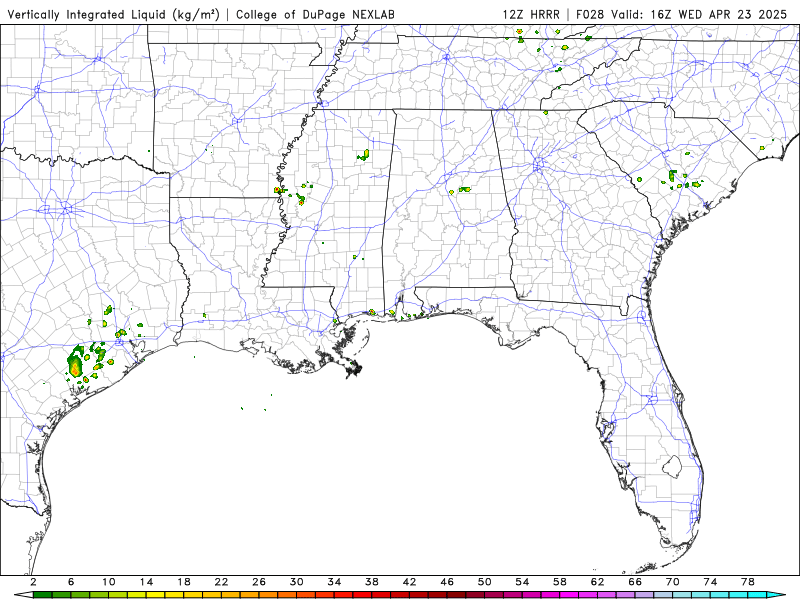Click the colorbar value label "30"
The height and width of the screenshot is (600, 800).
[296, 582]
